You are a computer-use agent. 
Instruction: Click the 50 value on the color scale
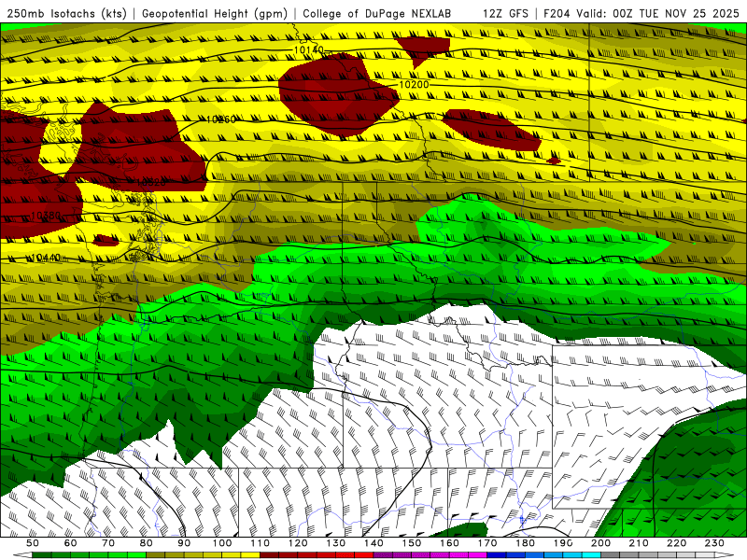[x=33, y=543]
